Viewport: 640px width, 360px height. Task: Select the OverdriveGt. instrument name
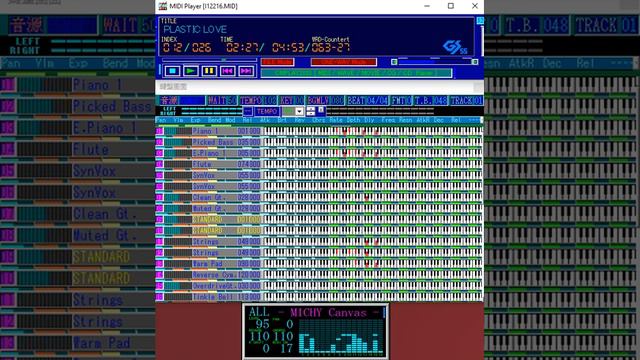point(214,286)
